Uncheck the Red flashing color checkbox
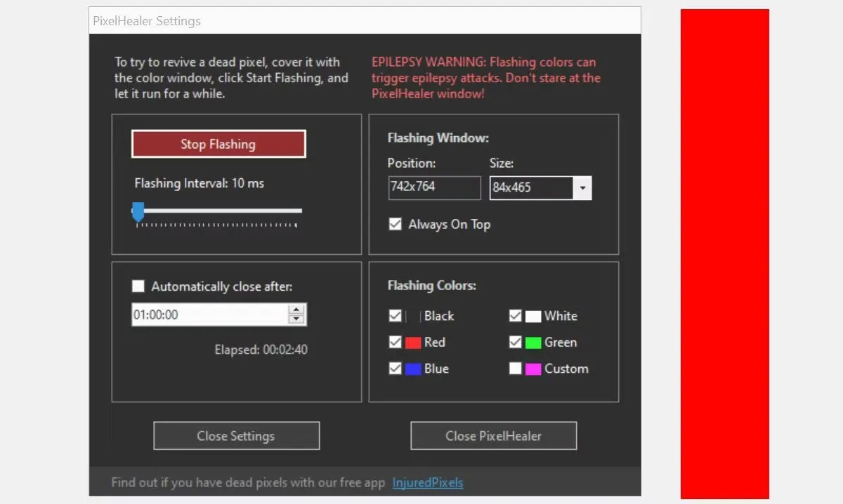Viewport: 843px width, 504px height. point(395,343)
